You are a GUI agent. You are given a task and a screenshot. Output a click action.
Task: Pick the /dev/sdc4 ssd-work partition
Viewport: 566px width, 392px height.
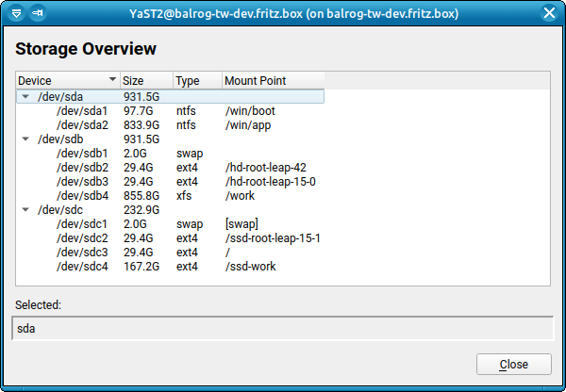point(82,266)
